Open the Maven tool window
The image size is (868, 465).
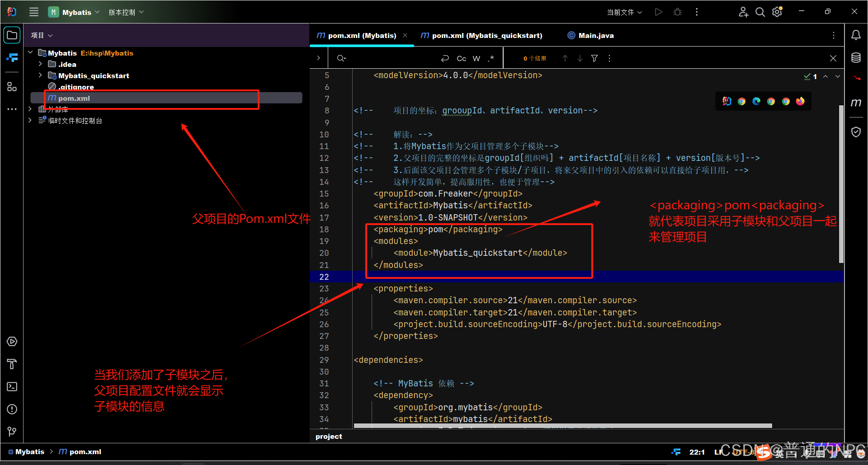coord(856,103)
